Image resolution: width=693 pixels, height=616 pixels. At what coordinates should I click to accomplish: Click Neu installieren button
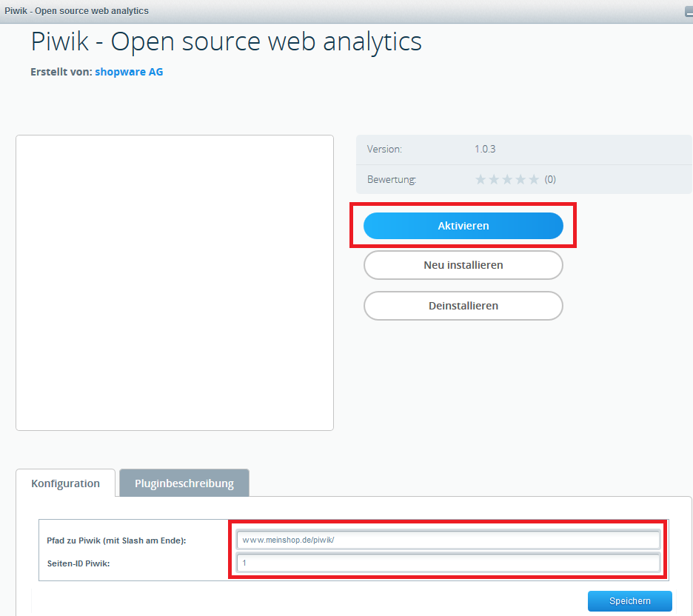click(463, 265)
